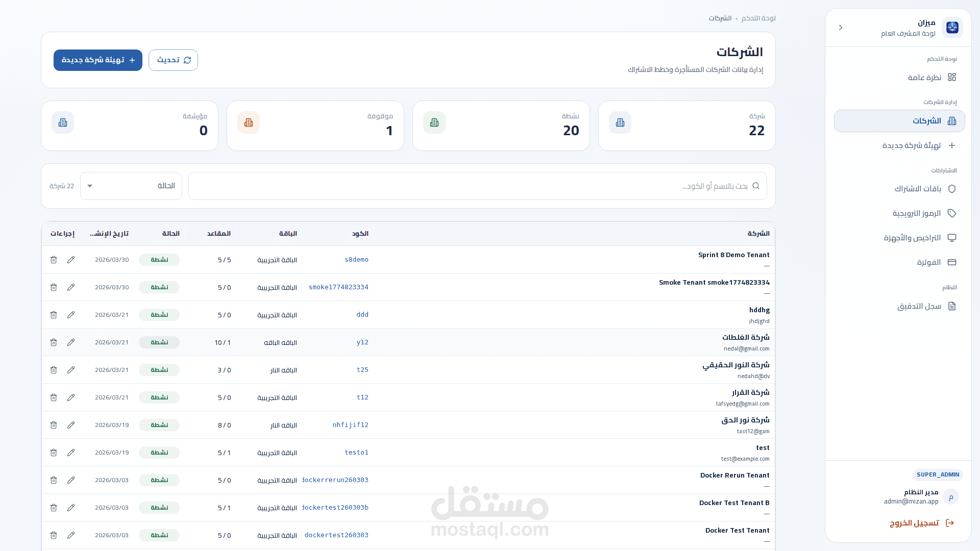The height and width of the screenshot is (551, 980).
Task: Open سجل التدقيق in the sidebar
Action: pos(919,306)
